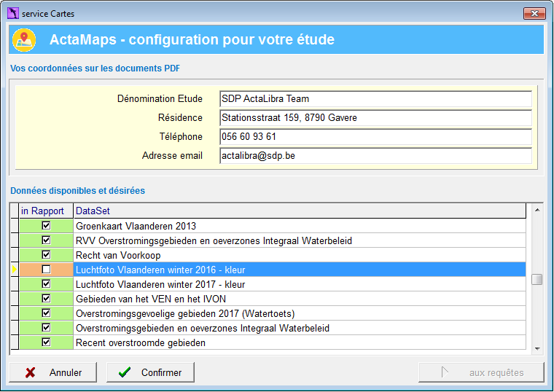Uncheck Gebieden van het VEN checkbox
Image resolution: width=554 pixels, height=392 pixels.
click(46, 299)
